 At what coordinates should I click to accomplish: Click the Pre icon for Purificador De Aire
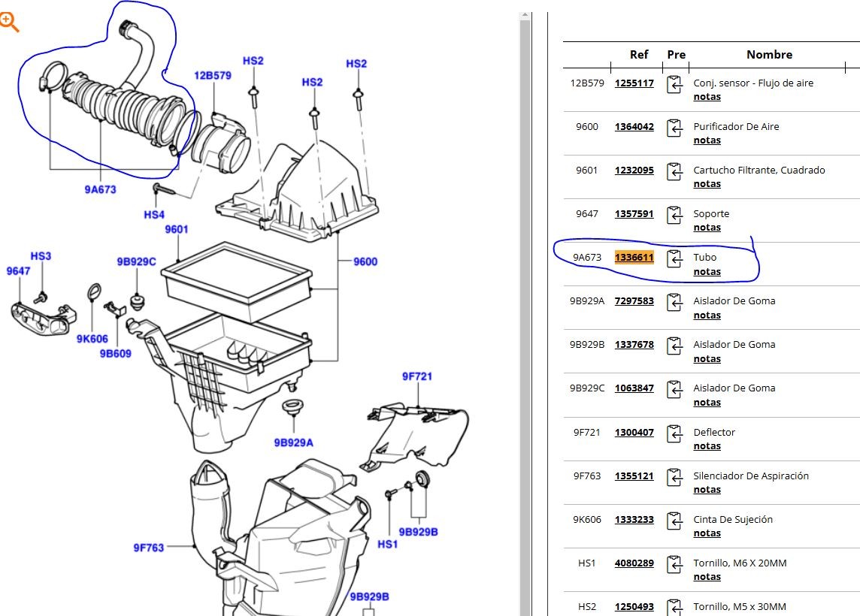click(x=674, y=128)
